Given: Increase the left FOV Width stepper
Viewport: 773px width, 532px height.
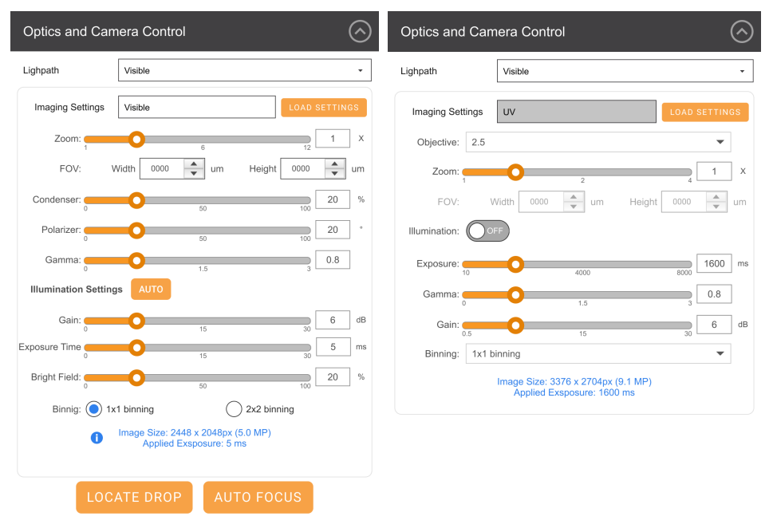Looking at the screenshot, I should click(x=194, y=164).
